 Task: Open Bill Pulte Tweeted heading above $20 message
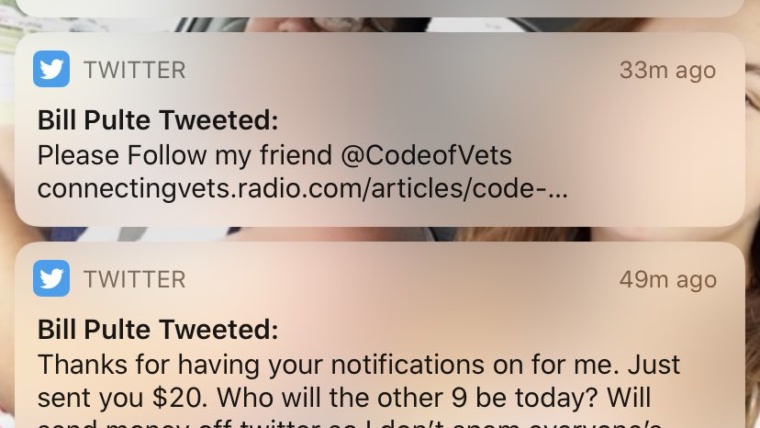click(158, 329)
